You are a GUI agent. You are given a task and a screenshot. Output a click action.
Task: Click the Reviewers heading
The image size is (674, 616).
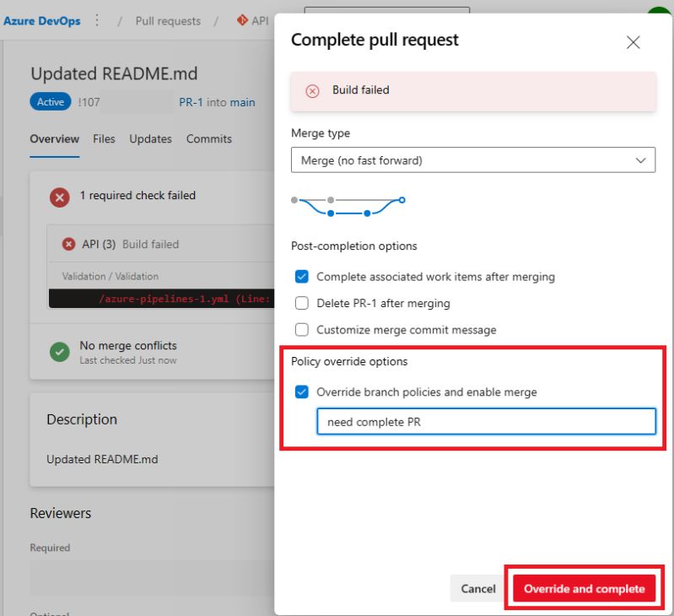click(x=61, y=513)
